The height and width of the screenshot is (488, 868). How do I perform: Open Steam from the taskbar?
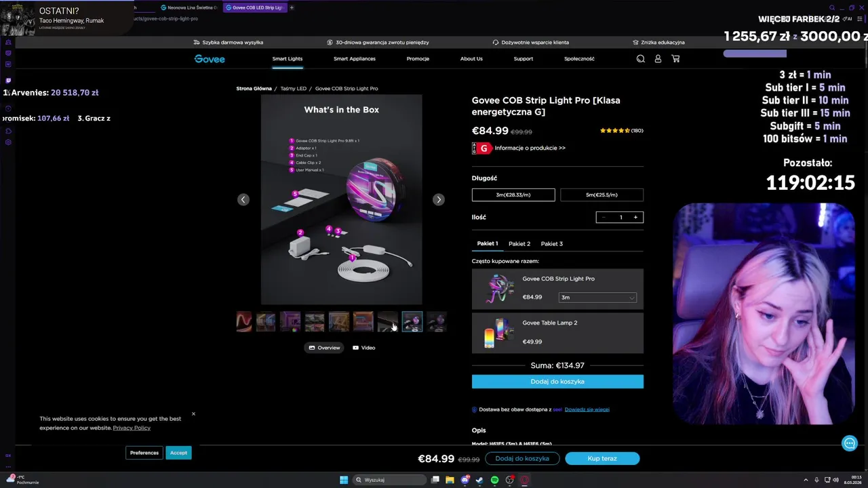(479, 480)
